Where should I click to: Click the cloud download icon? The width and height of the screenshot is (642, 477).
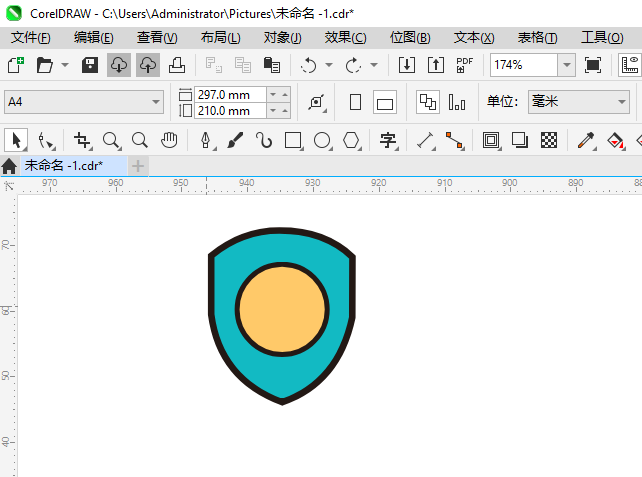coord(119,65)
